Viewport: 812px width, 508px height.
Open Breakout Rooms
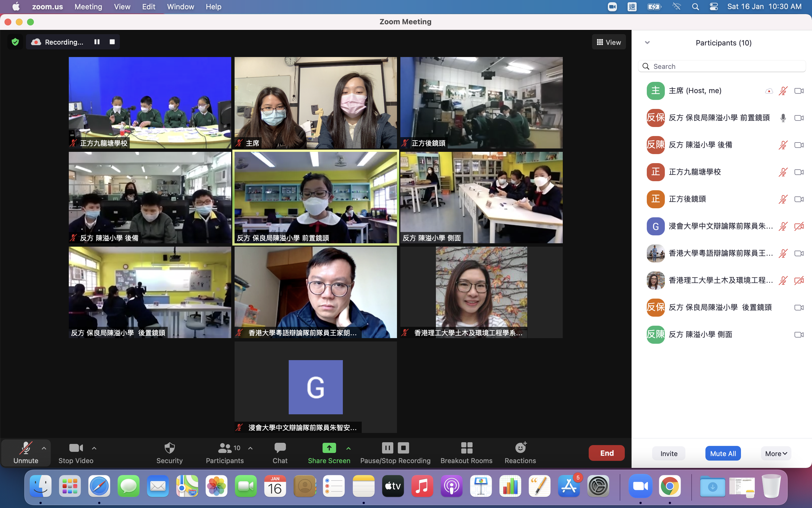[x=466, y=453]
